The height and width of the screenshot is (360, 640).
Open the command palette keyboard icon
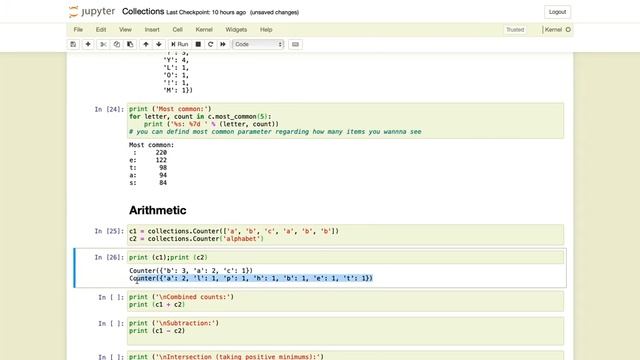[295, 44]
